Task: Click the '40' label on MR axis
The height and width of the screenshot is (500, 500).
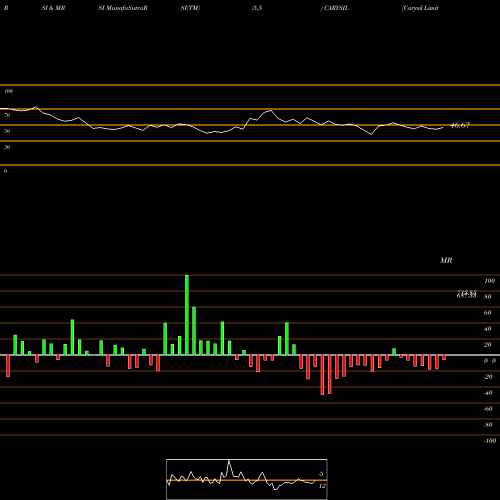Action: [x=488, y=329]
